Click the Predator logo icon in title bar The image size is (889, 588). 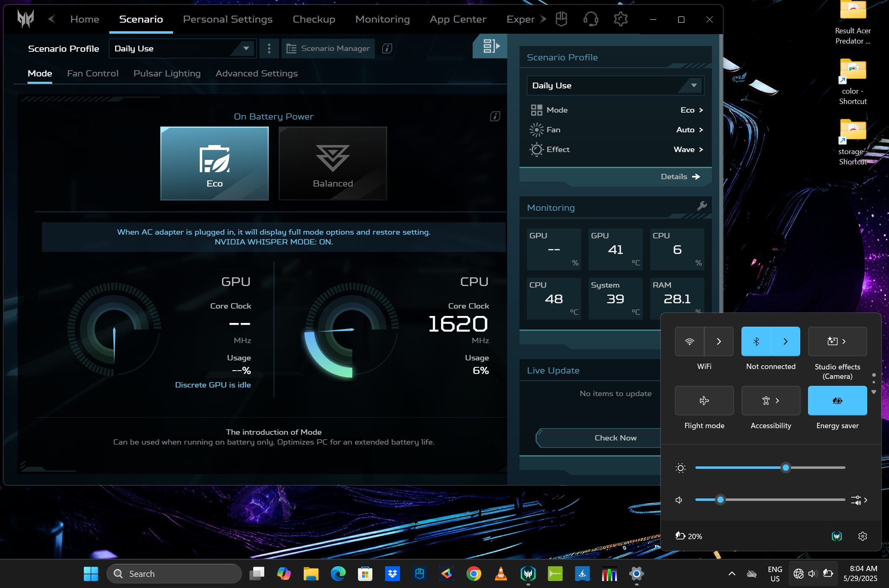[25, 19]
